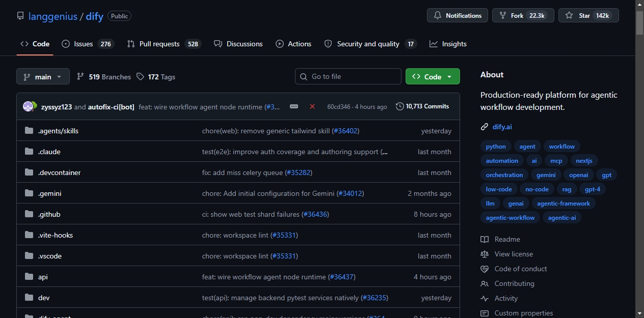
Task: Click the zyssyz123 avatar image
Action: click(x=28, y=106)
